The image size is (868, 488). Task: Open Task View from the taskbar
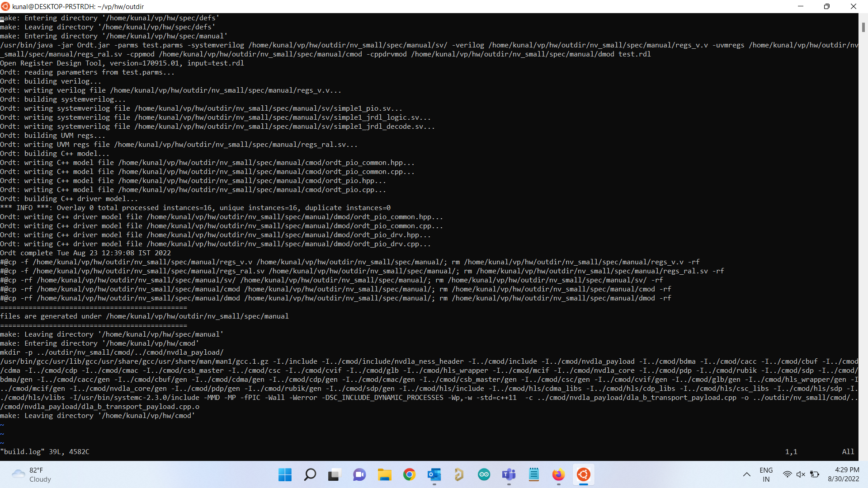(334, 474)
